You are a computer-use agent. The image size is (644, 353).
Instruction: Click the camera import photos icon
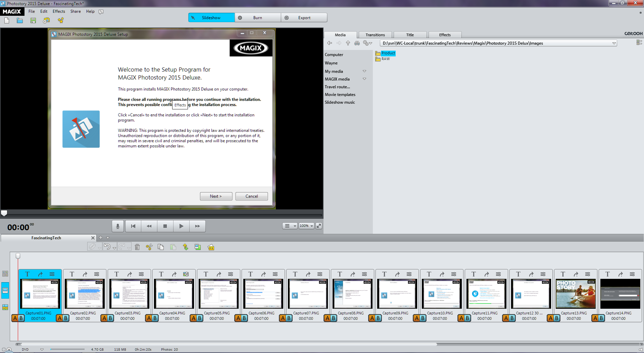(x=46, y=20)
